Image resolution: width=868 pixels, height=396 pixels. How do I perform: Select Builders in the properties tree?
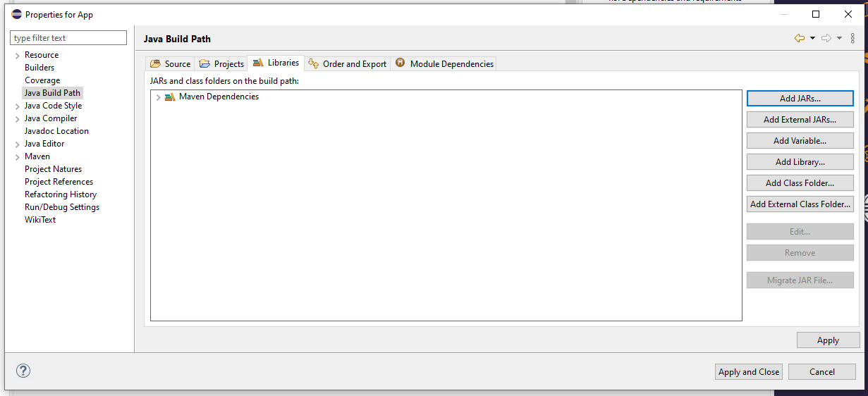(39, 68)
